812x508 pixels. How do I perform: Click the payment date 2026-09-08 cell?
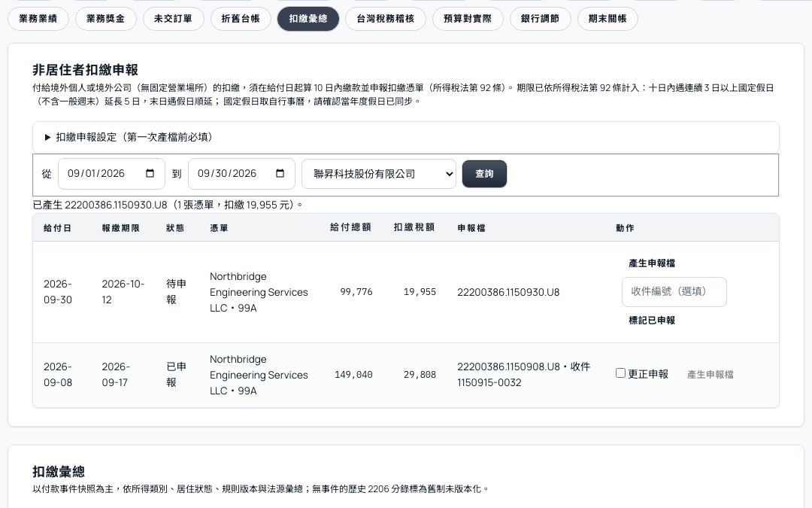tap(58, 375)
